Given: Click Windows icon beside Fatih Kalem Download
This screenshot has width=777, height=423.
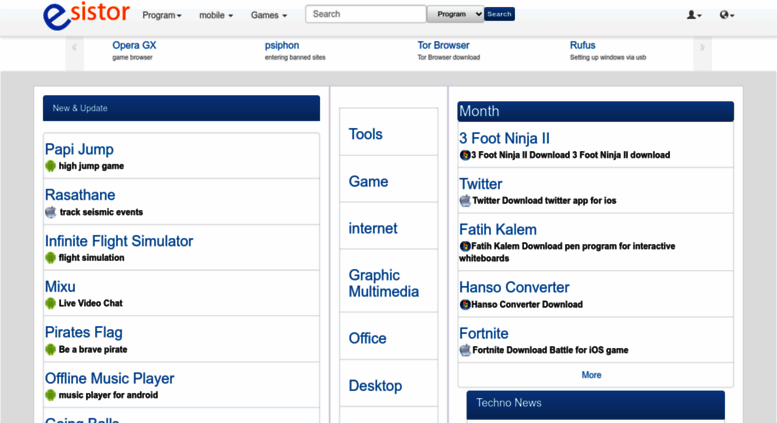Looking at the screenshot, I should point(465,246).
